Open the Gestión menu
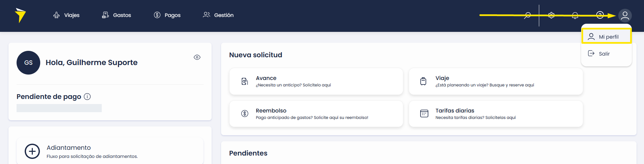 [218, 15]
